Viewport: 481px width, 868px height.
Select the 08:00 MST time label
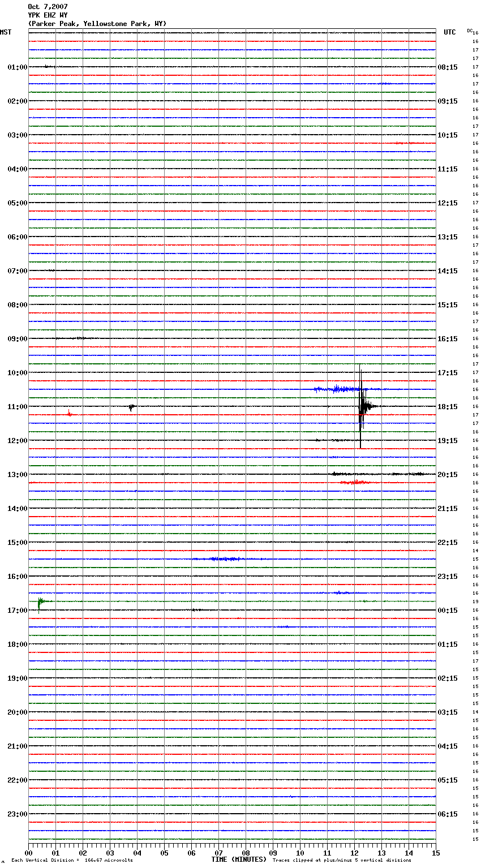(18, 305)
